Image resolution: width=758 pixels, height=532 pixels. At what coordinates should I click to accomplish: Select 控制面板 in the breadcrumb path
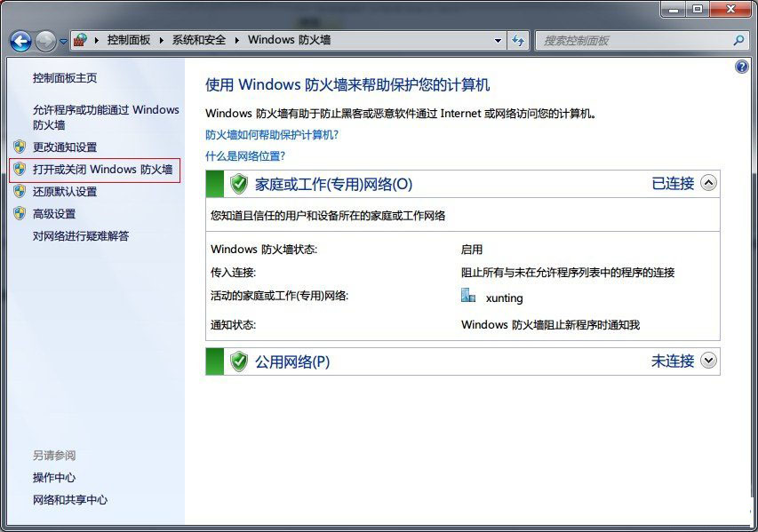(129, 40)
